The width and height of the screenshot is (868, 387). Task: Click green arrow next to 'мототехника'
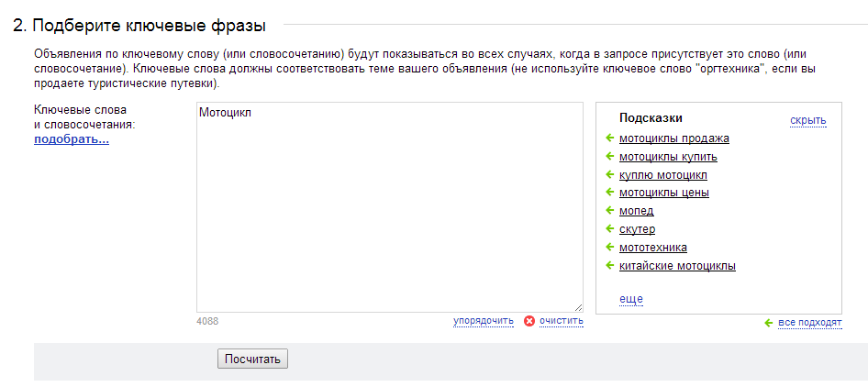click(x=610, y=247)
